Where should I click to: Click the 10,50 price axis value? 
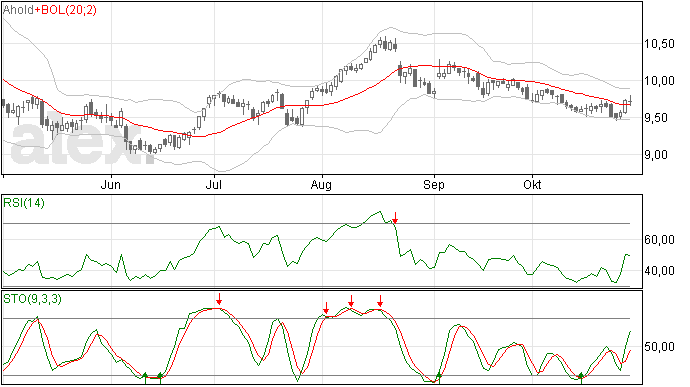(659, 44)
